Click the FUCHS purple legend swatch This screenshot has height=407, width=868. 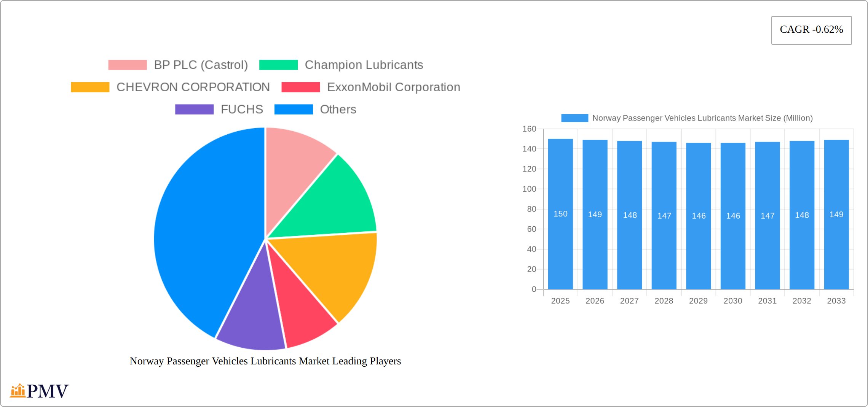[x=195, y=110]
